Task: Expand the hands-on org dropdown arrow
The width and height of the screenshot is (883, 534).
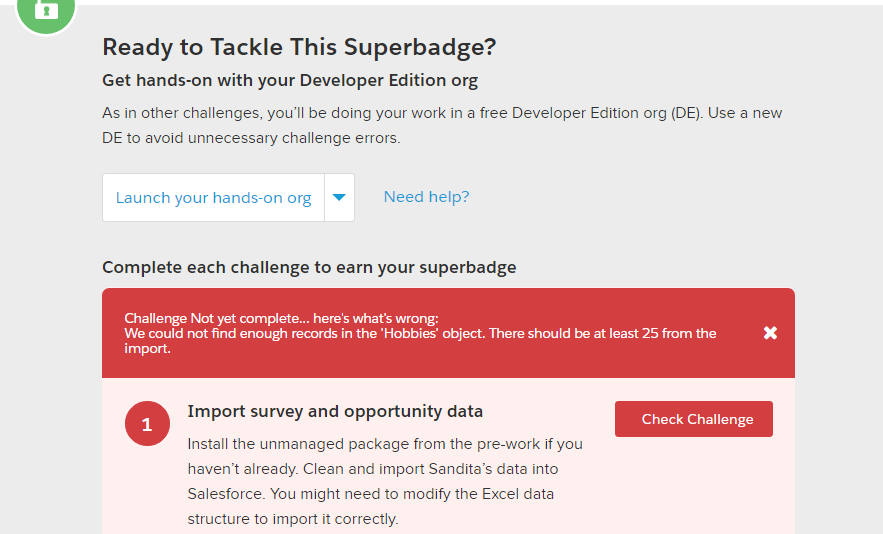Action: tap(339, 197)
